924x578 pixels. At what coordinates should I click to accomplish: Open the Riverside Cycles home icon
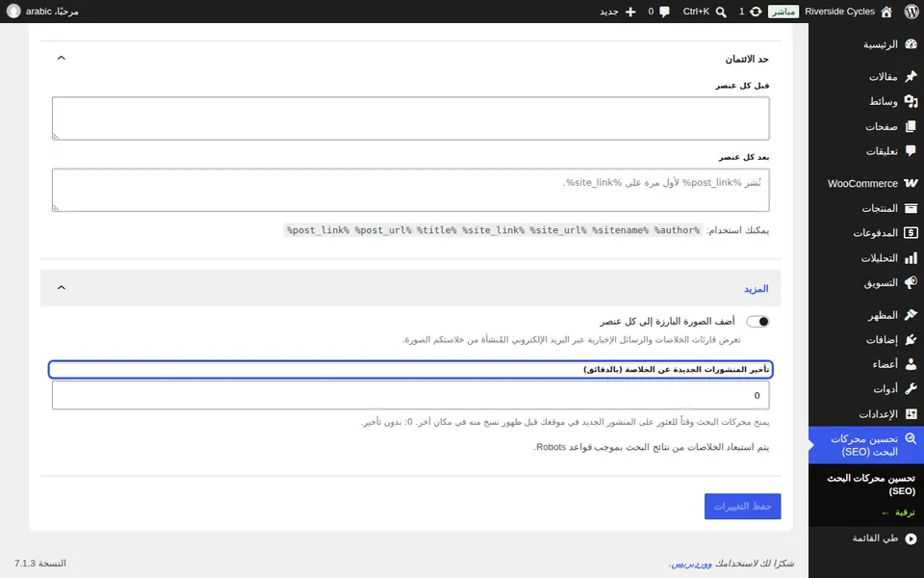[x=886, y=12]
